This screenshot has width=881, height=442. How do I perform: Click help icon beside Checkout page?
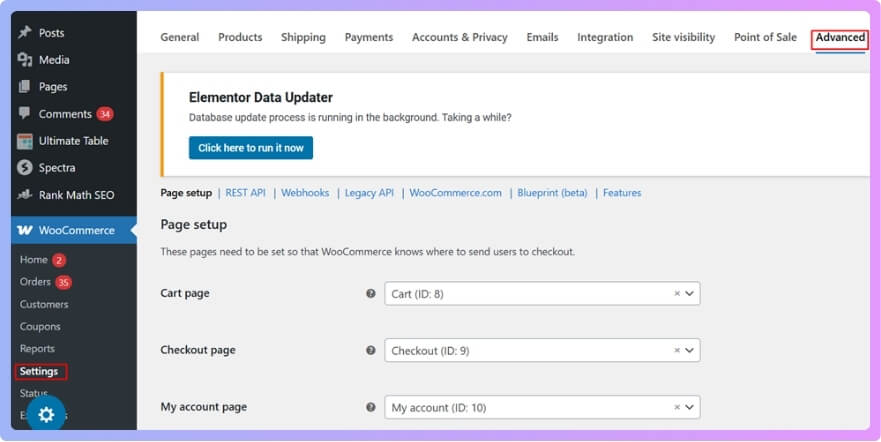(x=370, y=350)
